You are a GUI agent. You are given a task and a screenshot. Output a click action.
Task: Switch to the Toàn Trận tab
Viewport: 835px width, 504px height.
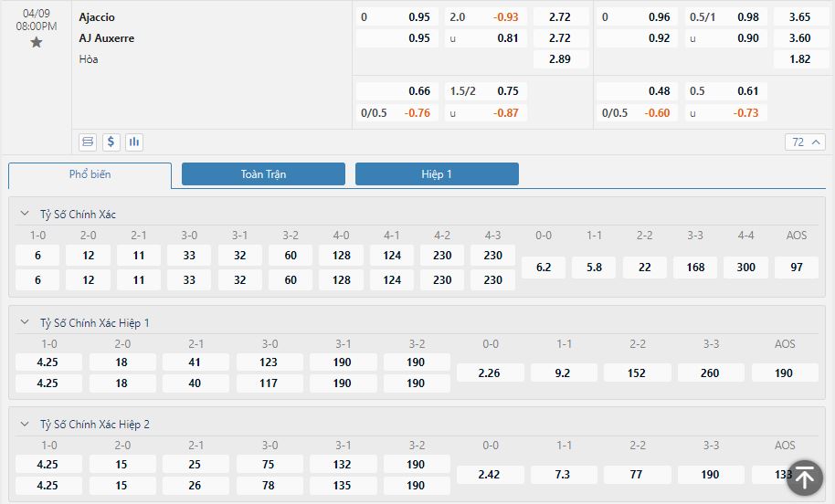click(263, 174)
